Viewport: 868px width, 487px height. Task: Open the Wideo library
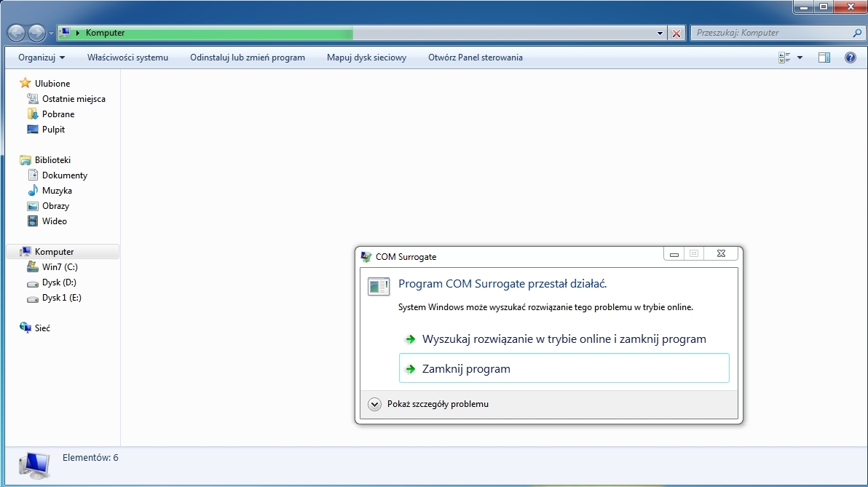click(x=54, y=221)
